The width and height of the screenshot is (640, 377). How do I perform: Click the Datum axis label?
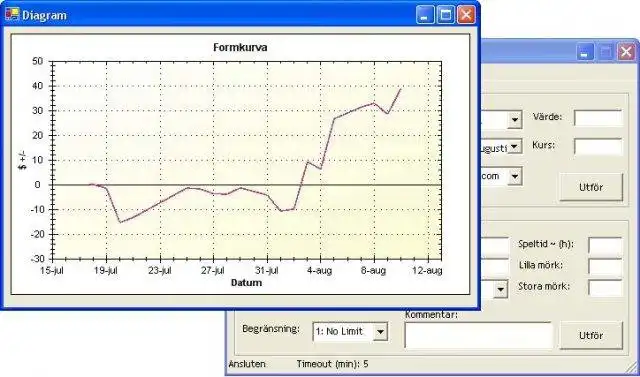[246, 282]
